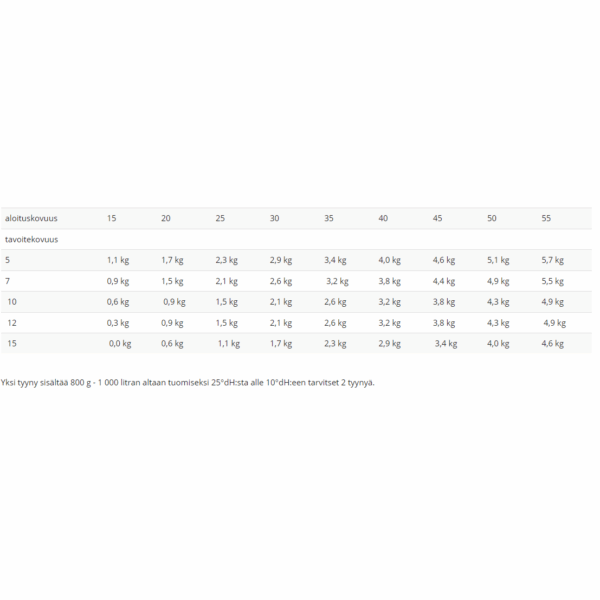The width and height of the screenshot is (600, 600).
Task: Click row label 12
Action: (12, 323)
